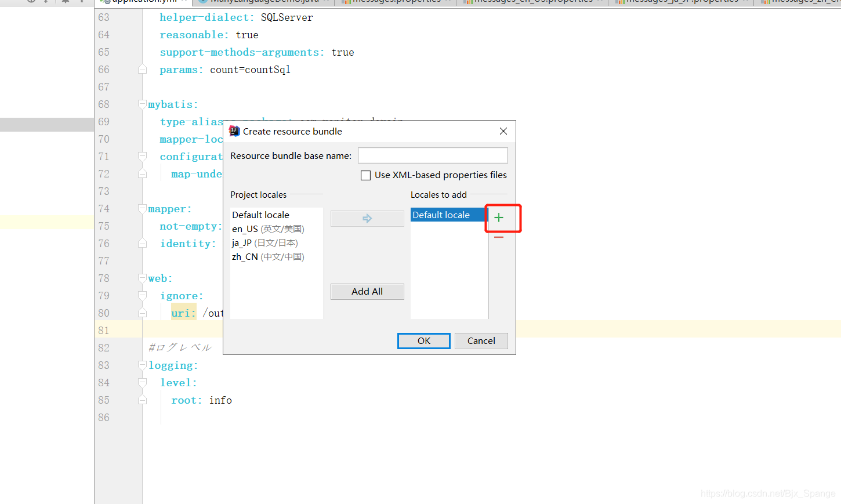
Task: Click the highlighted uri: key
Action: pos(183,313)
